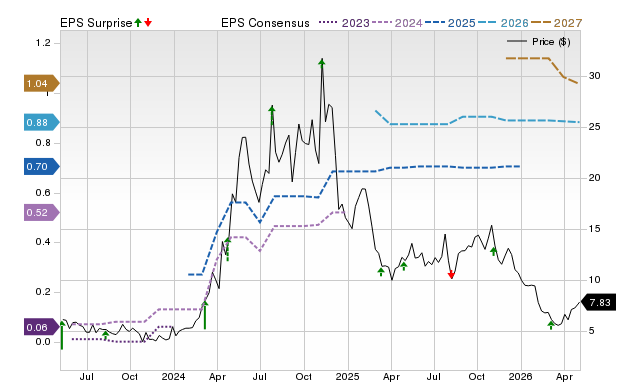Click the 0.0 left axis label
The width and height of the screenshot is (640, 382).
tap(43, 342)
